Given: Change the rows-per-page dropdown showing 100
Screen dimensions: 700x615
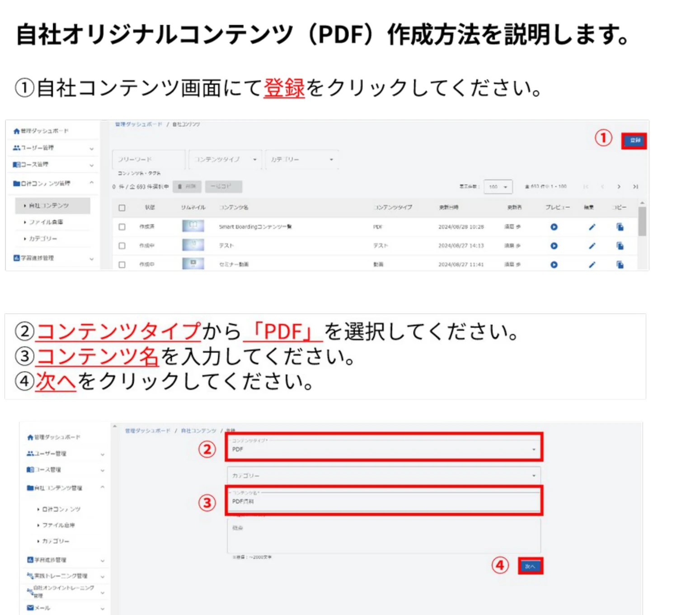Looking at the screenshot, I should pyautogui.click(x=498, y=187).
